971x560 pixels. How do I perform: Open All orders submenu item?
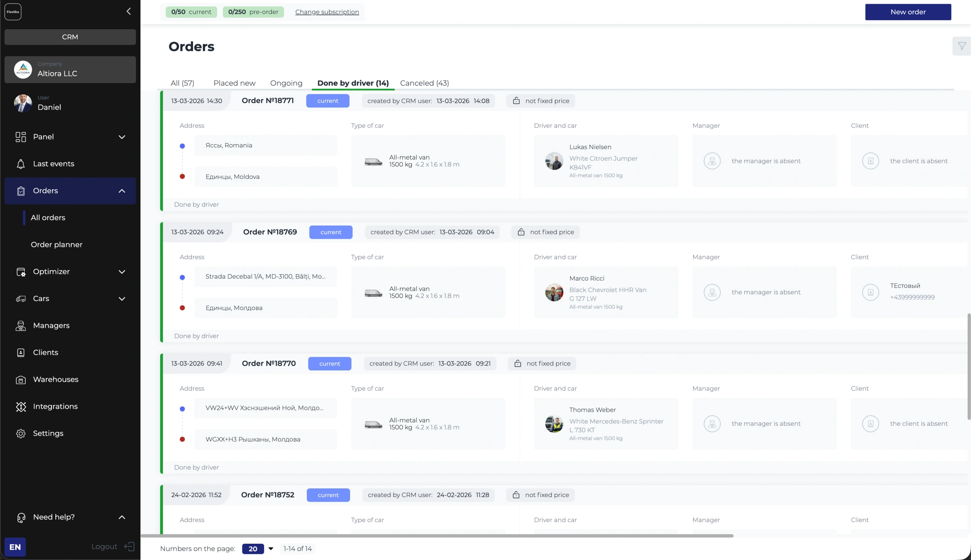(48, 218)
